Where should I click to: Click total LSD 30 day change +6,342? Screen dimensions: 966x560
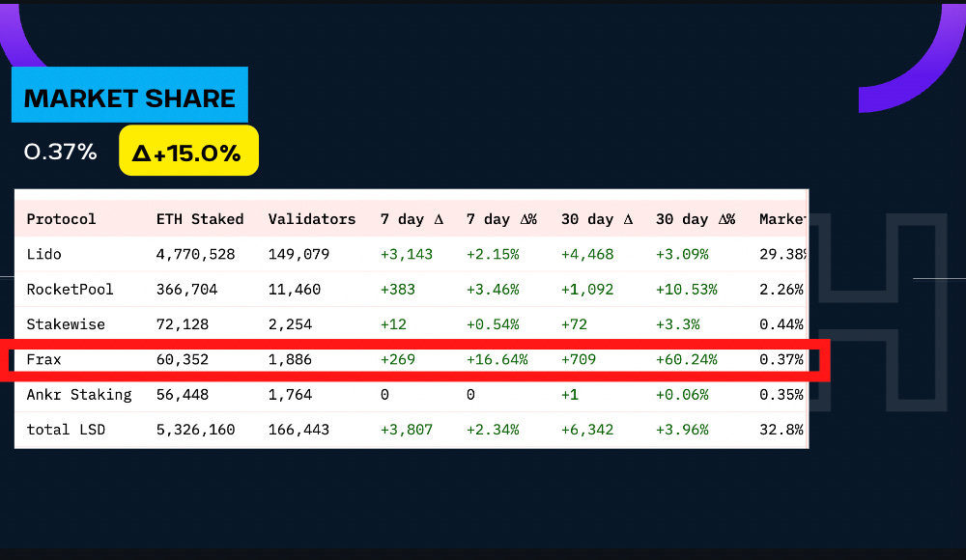587,430
